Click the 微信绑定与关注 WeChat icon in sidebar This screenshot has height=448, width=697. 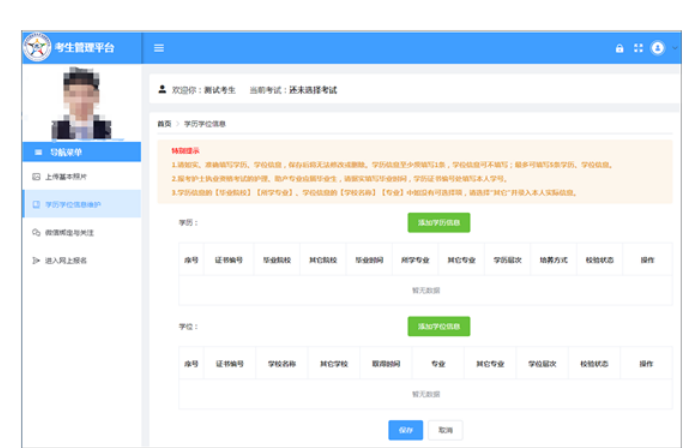tap(36, 232)
